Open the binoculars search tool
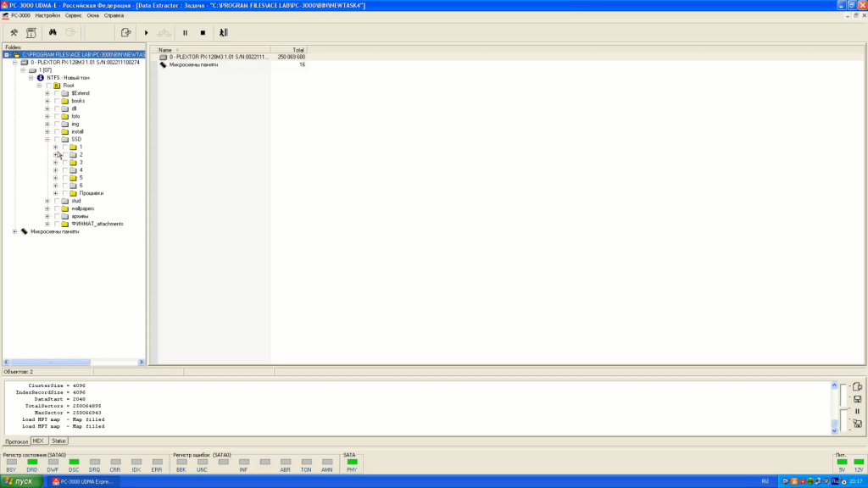 click(x=53, y=33)
